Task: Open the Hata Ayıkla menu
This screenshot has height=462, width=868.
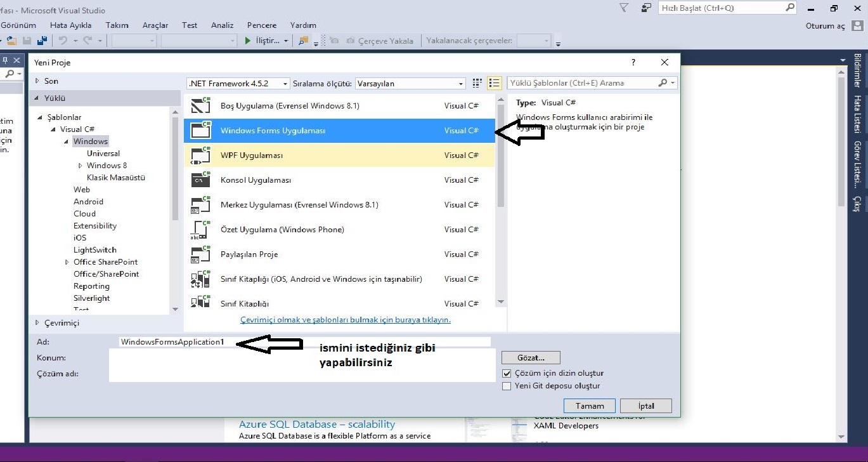Action: coord(71,25)
